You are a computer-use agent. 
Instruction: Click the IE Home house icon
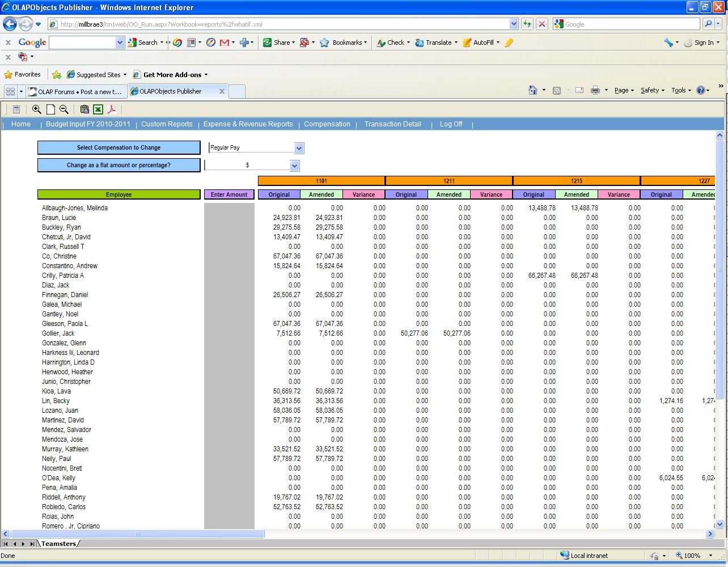tap(532, 90)
